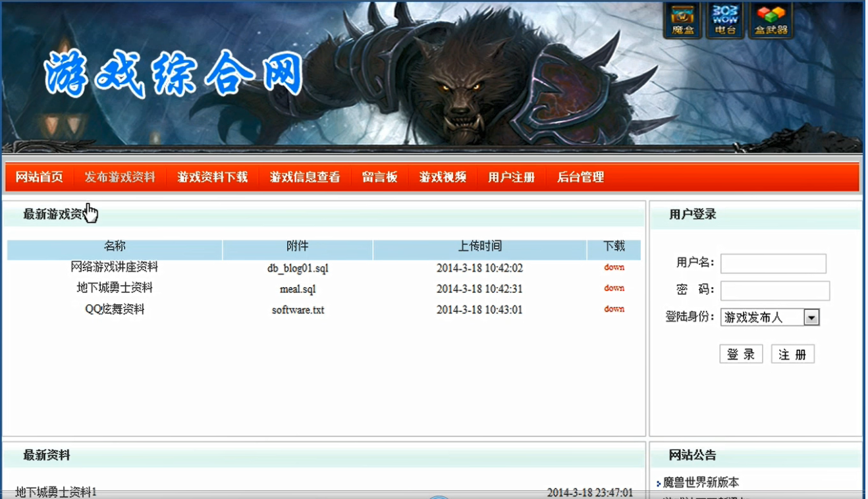Click the 登录 button
The height and width of the screenshot is (499, 868).
(741, 354)
